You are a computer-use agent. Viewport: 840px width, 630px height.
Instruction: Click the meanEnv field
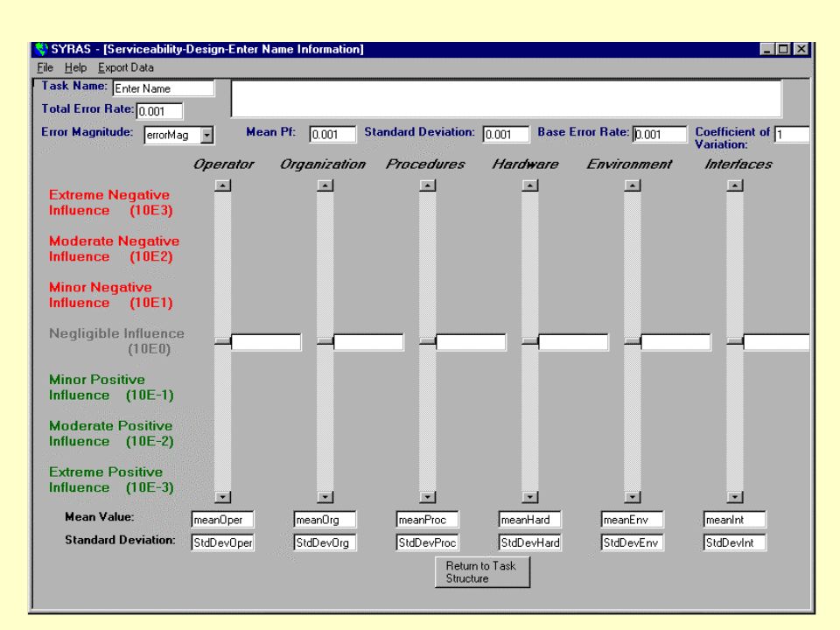[x=632, y=520]
